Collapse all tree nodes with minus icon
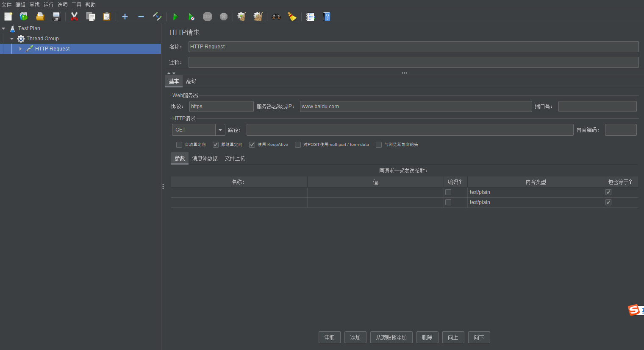The image size is (644, 350). (x=141, y=17)
